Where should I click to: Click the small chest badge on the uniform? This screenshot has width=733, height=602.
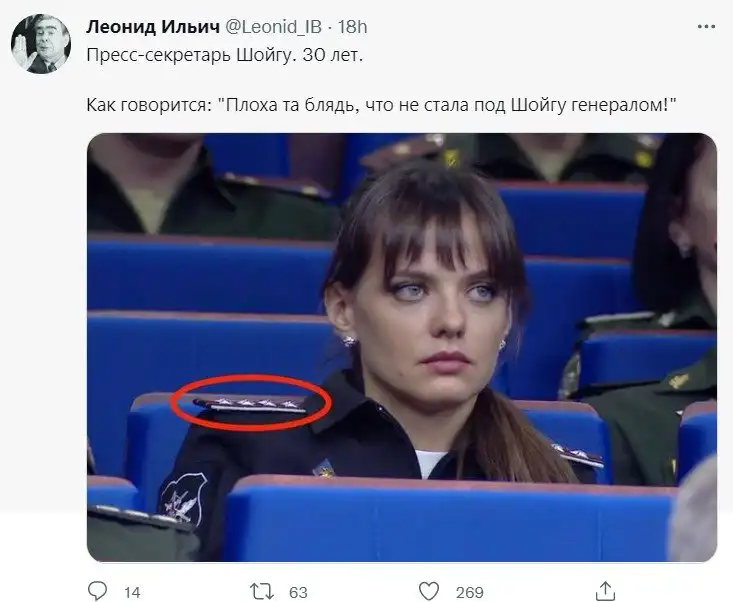tap(323, 468)
